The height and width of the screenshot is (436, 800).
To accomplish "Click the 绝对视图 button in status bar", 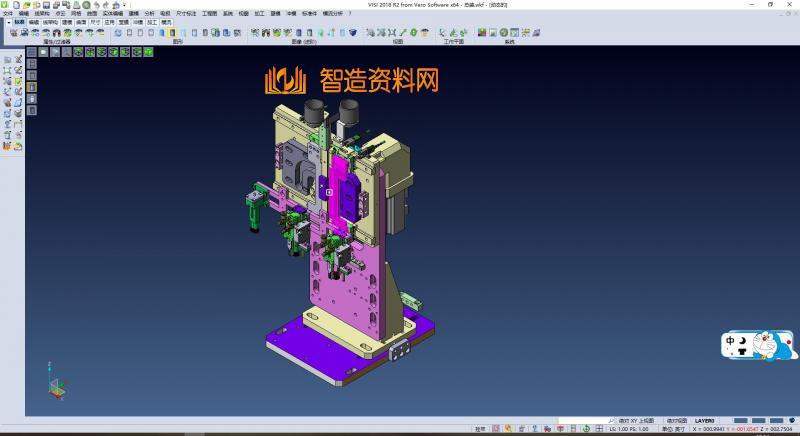I will (x=676, y=421).
